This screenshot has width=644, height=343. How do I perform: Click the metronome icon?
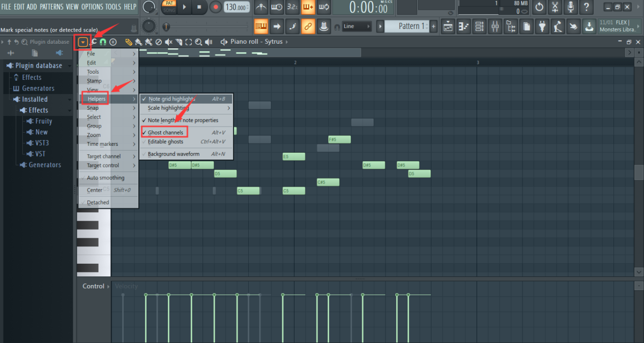pos(260,7)
